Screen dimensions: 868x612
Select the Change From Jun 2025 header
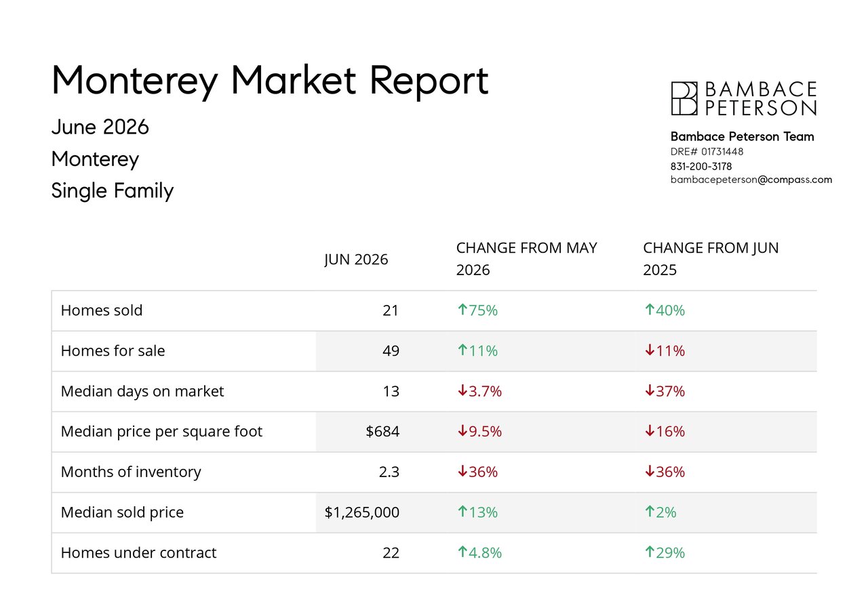(711, 259)
